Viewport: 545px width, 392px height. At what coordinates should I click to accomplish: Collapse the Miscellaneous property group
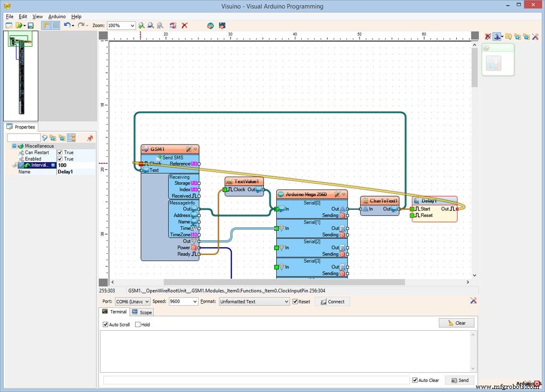point(14,146)
